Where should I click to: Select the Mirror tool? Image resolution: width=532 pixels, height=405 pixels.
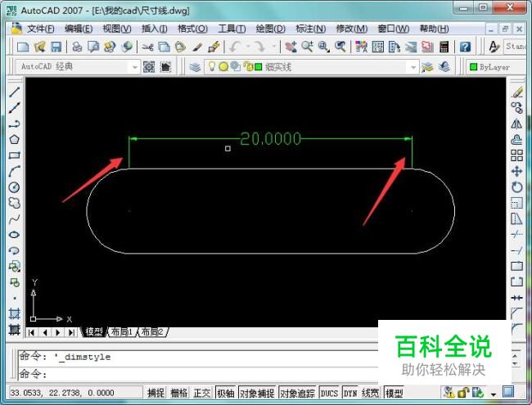517,124
